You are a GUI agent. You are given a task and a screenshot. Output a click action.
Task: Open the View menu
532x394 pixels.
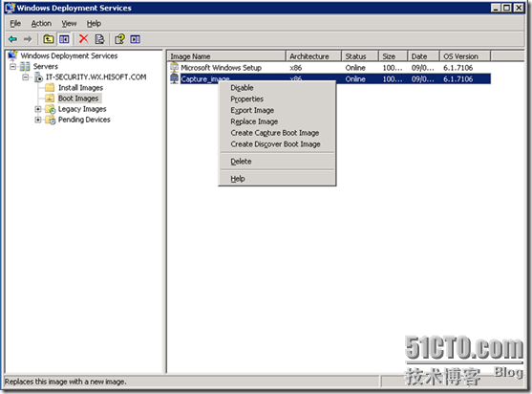69,24
